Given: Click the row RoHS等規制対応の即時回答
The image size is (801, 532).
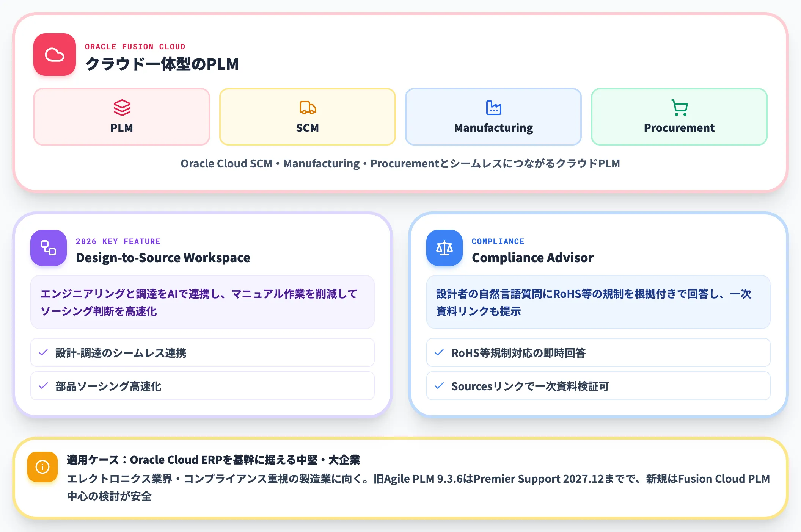Looking at the screenshot, I should 598,352.
